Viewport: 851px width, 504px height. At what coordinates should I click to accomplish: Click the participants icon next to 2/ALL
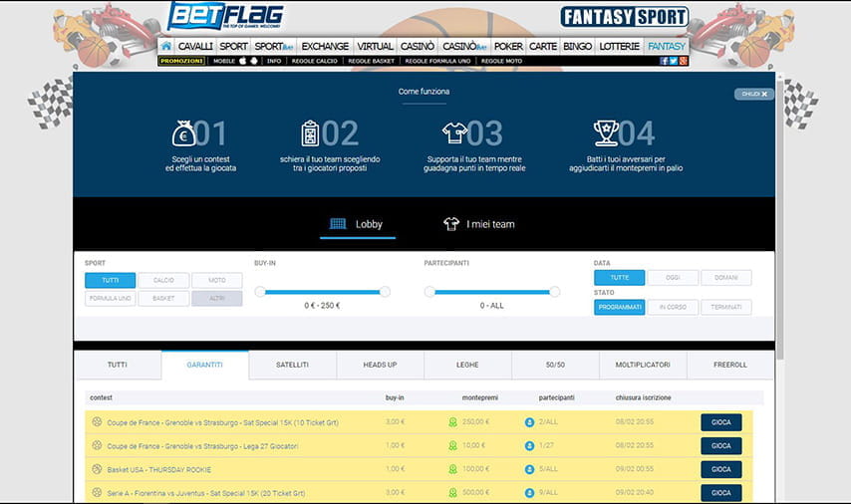(x=529, y=422)
